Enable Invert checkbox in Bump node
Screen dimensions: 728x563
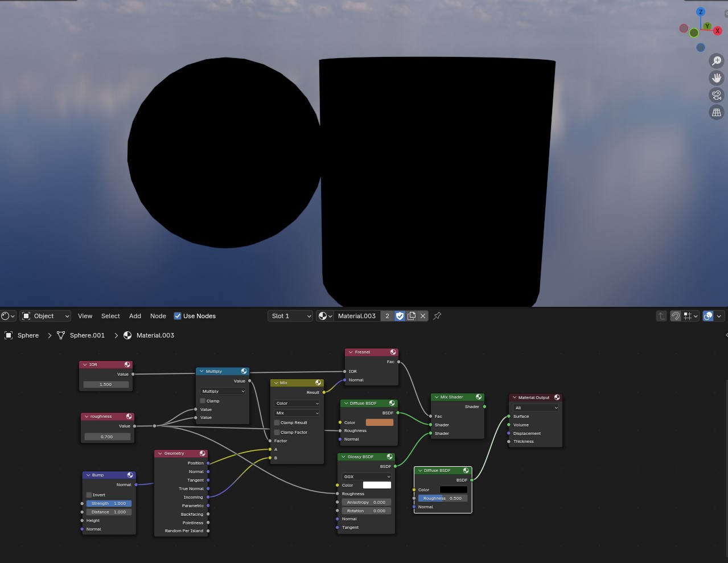coord(89,495)
